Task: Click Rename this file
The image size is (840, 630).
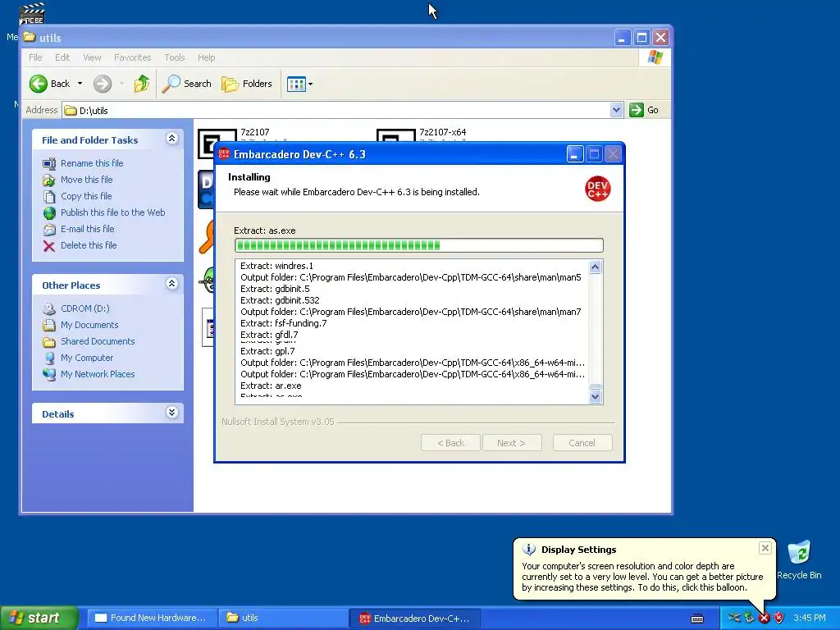Action: 92,163
